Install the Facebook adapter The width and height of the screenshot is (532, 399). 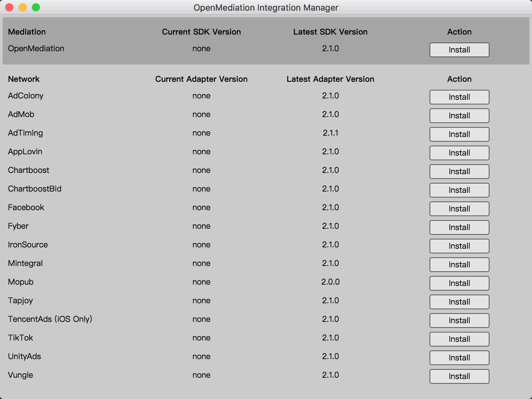459,209
